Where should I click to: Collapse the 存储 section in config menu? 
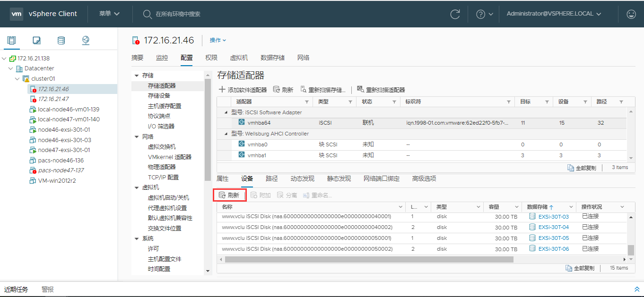click(x=137, y=76)
